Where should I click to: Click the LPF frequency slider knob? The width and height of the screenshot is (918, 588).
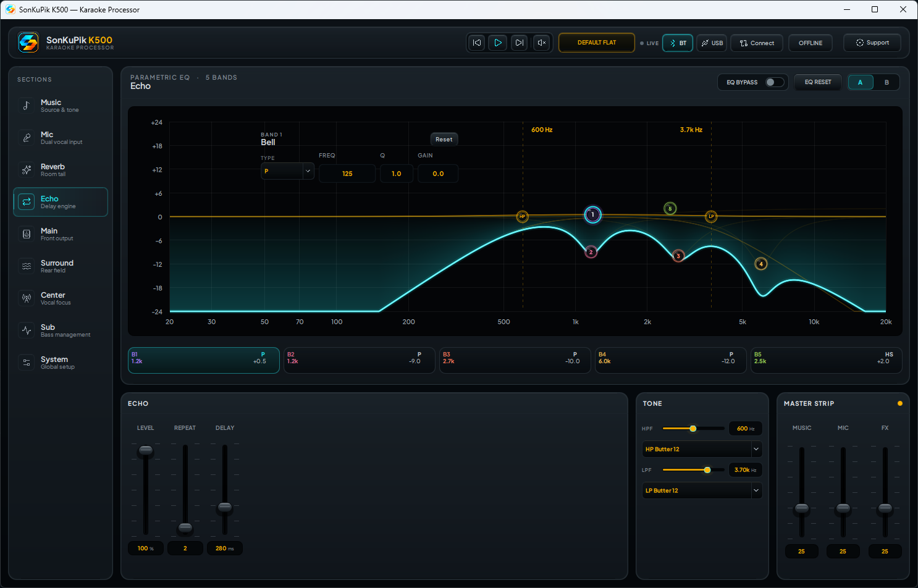coord(707,470)
